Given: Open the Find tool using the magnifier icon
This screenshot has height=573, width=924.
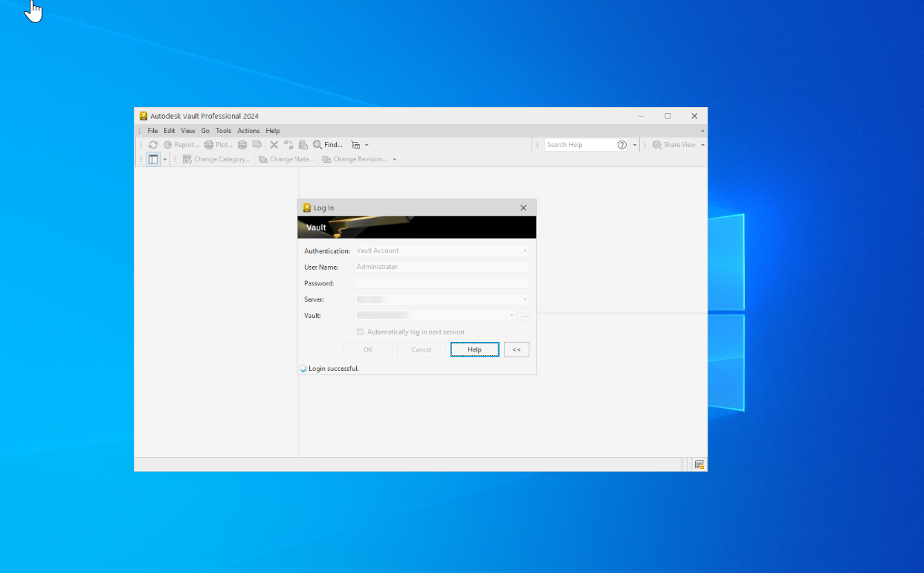Looking at the screenshot, I should point(319,144).
